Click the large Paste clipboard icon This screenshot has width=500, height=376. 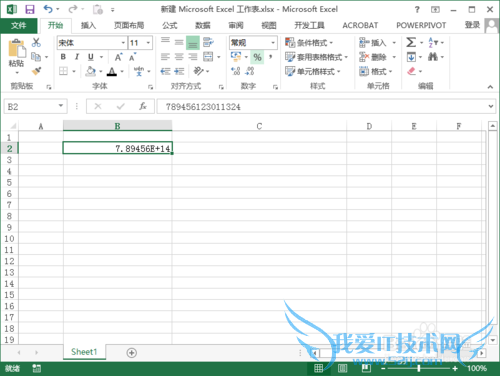17,49
